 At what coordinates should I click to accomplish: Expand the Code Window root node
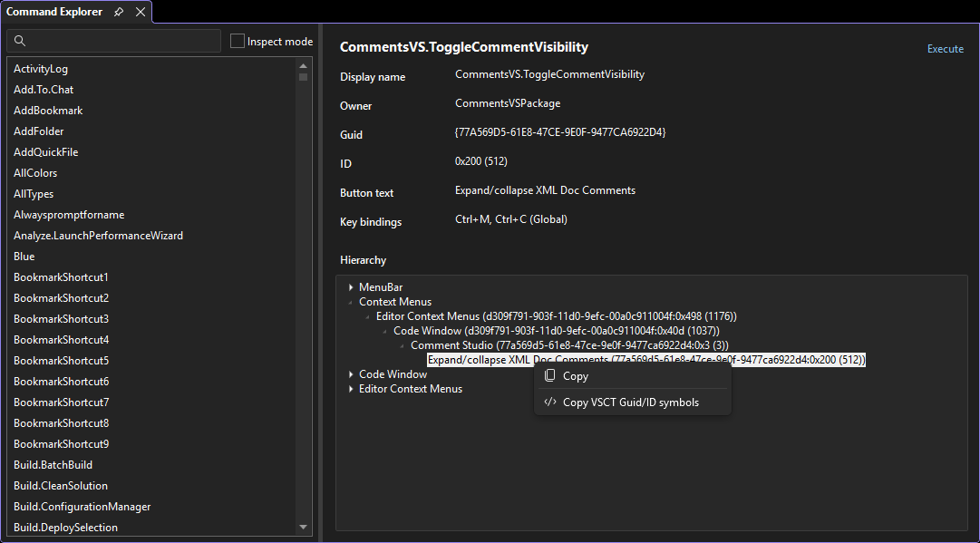(351, 374)
